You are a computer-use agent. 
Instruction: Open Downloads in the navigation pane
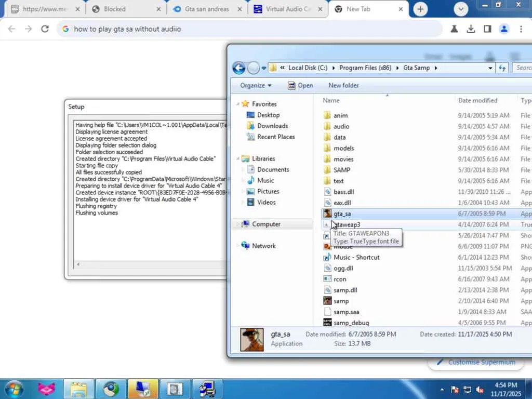272,126
